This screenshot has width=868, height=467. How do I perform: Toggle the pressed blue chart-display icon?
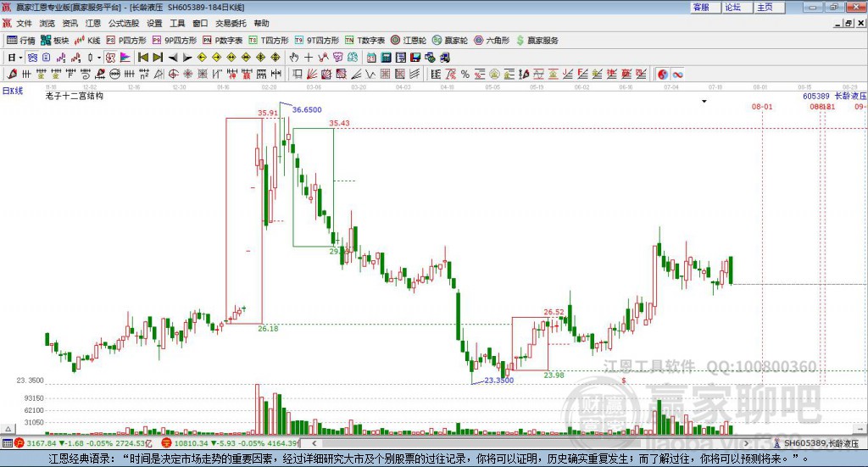[33, 58]
